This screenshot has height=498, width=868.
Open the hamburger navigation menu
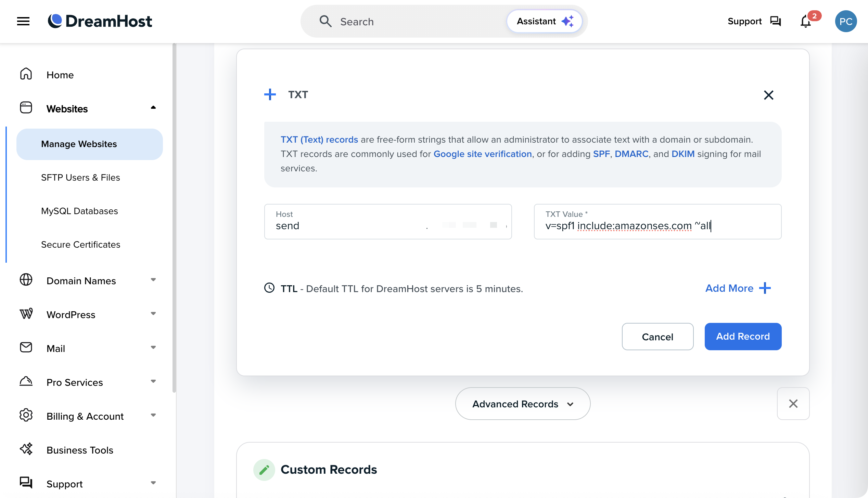23,21
